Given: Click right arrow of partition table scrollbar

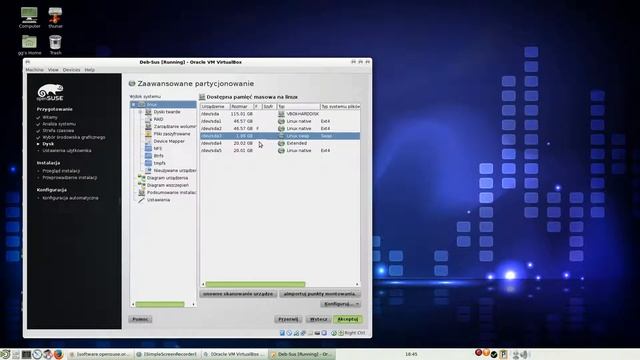Looking at the screenshot, I should click(357, 284).
